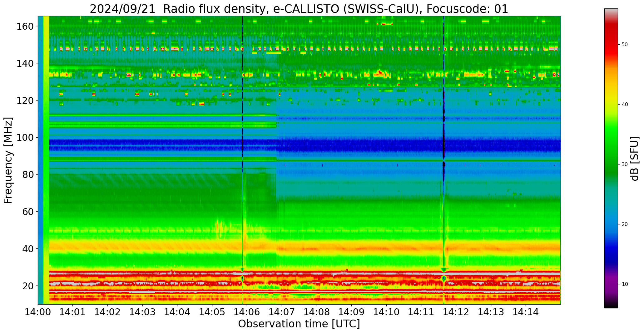Image resolution: width=644 pixels, height=333 pixels.
Task: Click the 14:12 time tick label
Action: pyautogui.click(x=456, y=312)
